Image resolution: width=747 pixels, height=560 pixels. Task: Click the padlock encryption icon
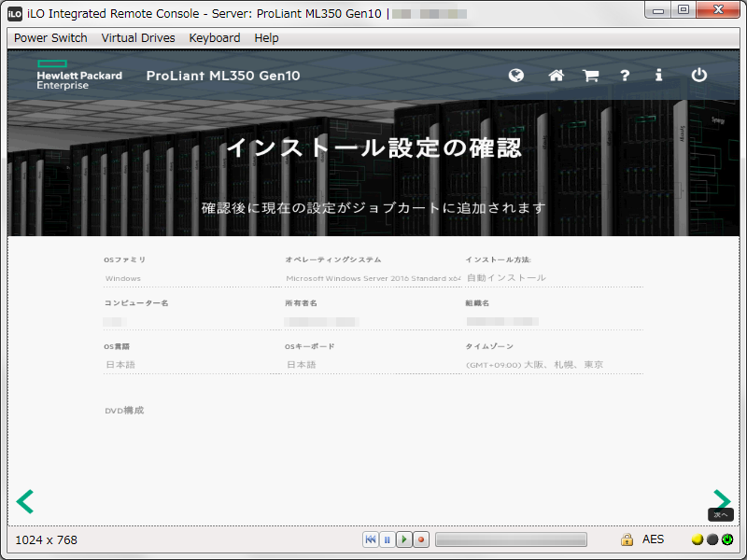627,539
